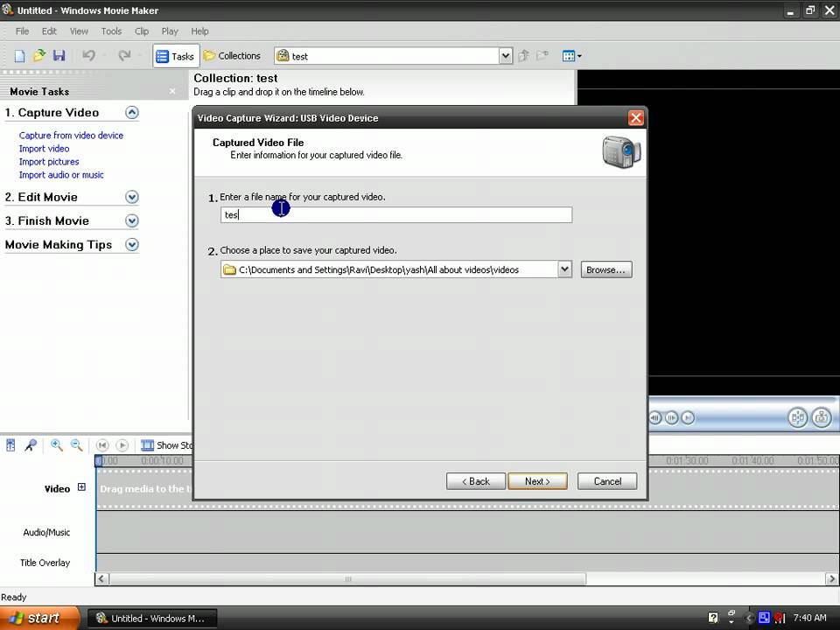Close the Movie Tasks pane
840x630 pixels.
tap(172, 92)
